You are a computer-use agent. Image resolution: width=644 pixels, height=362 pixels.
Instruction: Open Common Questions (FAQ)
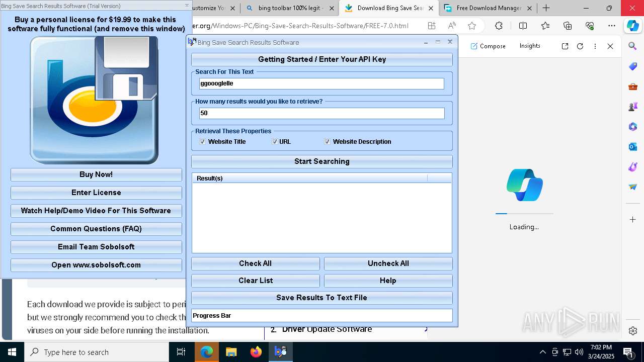point(96,229)
